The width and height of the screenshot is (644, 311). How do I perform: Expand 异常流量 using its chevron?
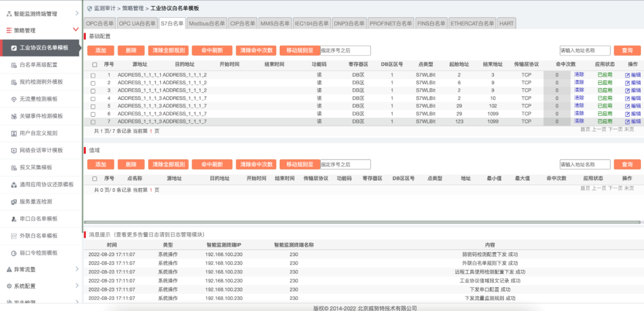[x=77, y=269]
